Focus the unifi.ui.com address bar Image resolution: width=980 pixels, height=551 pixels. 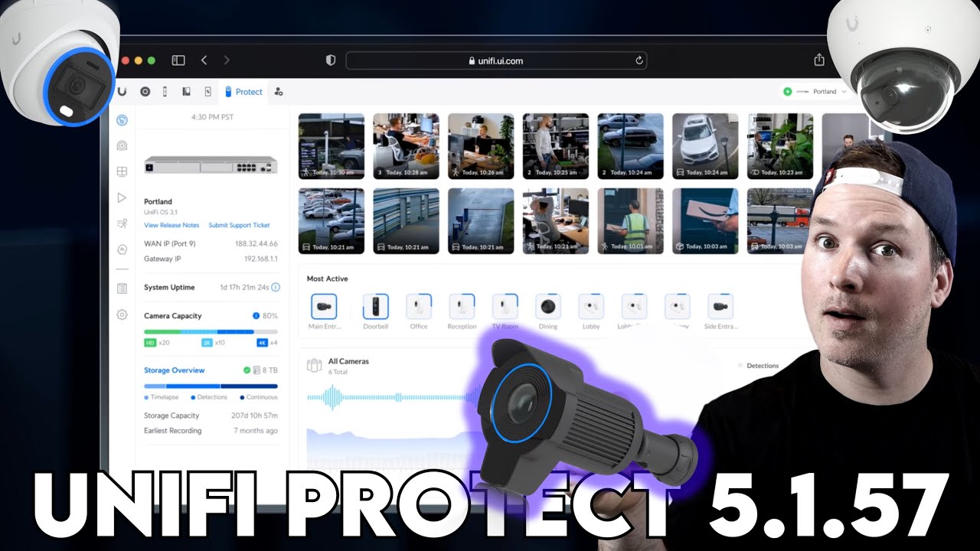[496, 60]
